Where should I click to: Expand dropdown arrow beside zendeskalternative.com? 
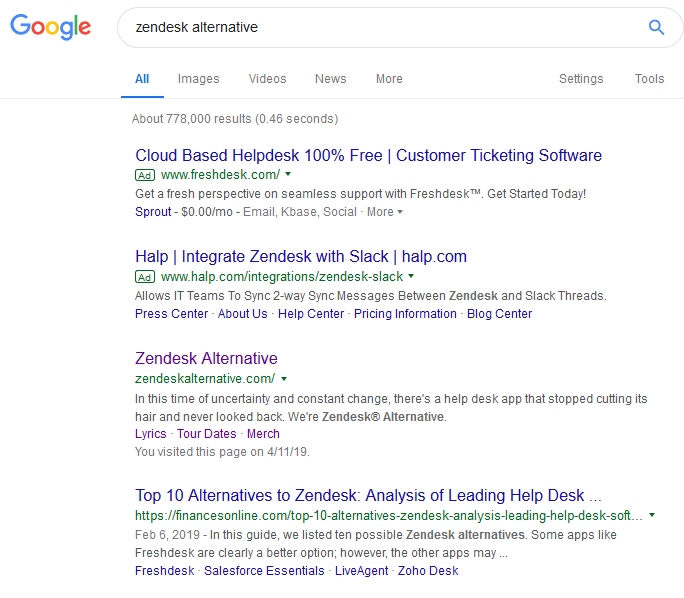tap(284, 379)
